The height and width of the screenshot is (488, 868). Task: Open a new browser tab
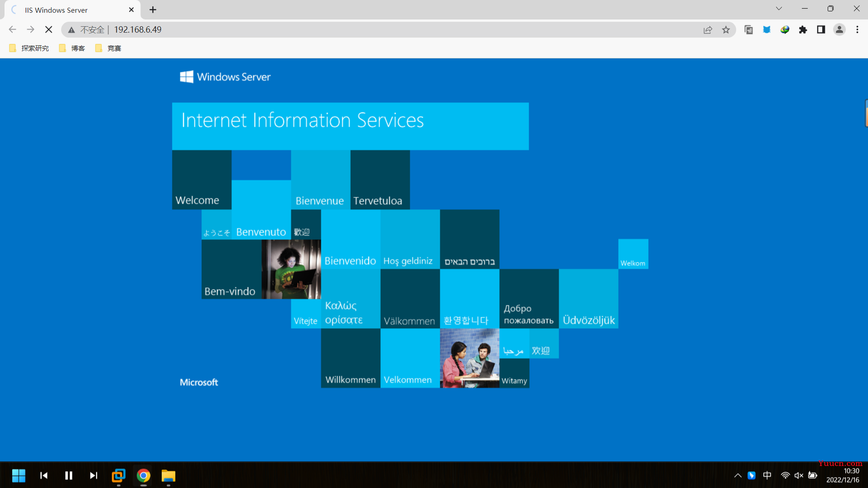point(153,10)
